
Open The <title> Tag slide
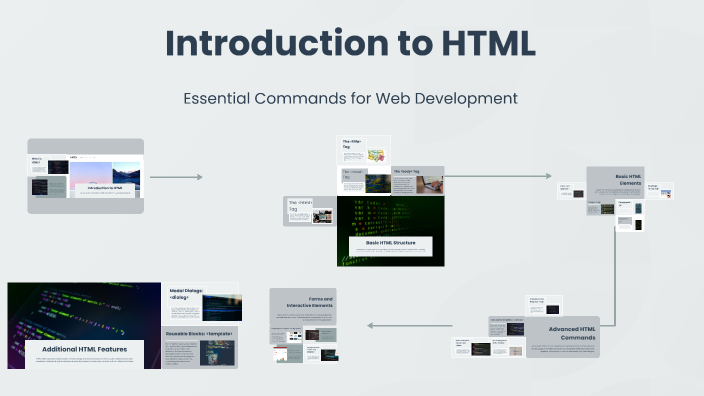point(363,150)
